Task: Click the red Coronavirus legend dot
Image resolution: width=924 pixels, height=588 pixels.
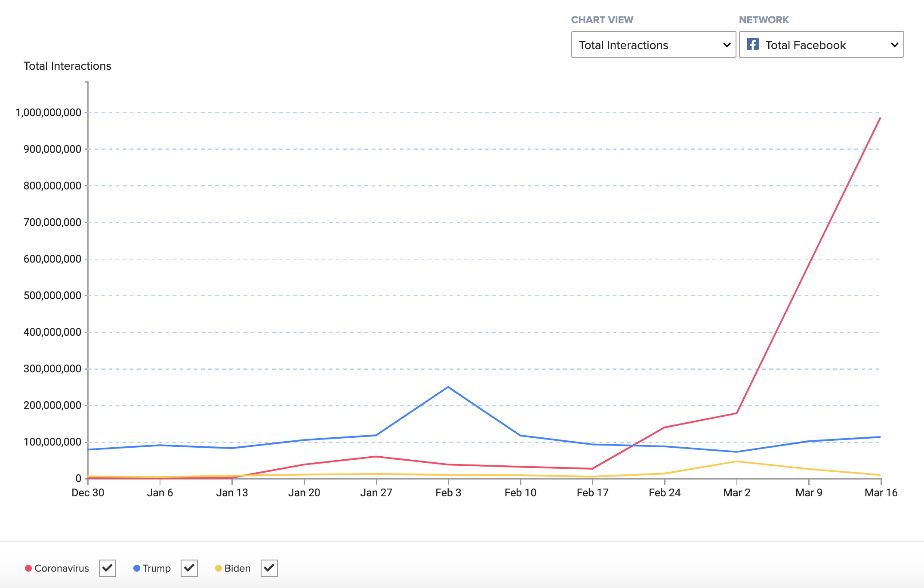Action: [28, 568]
